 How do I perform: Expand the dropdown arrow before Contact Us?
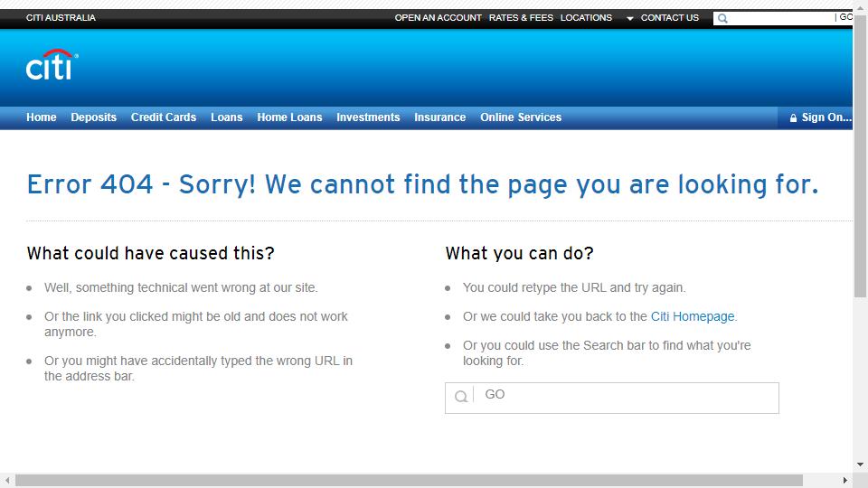coord(629,18)
